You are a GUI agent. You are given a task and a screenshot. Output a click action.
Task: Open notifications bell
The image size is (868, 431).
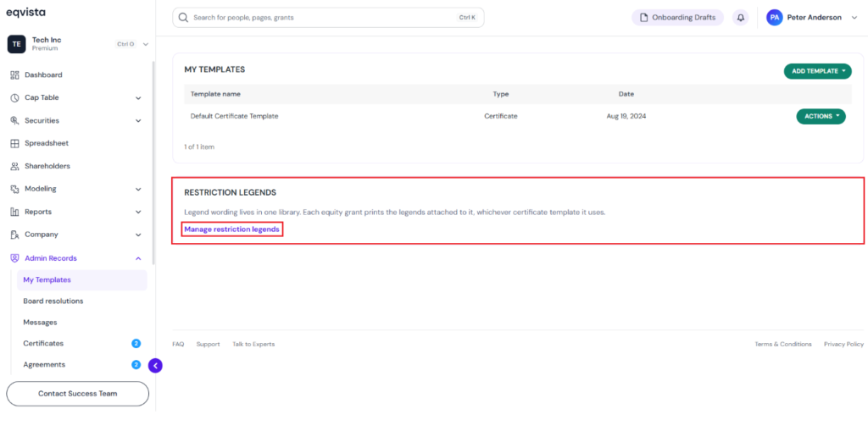741,18
